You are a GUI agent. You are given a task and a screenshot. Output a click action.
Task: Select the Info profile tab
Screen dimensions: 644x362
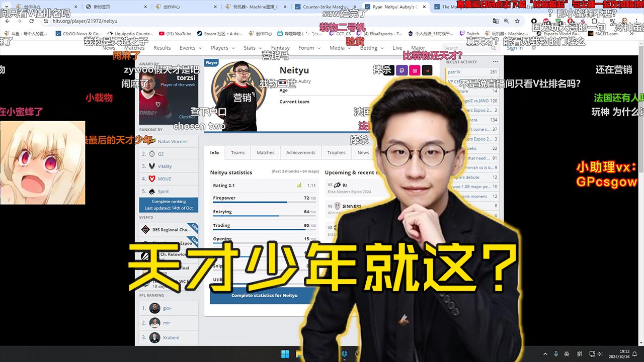tap(214, 152)
